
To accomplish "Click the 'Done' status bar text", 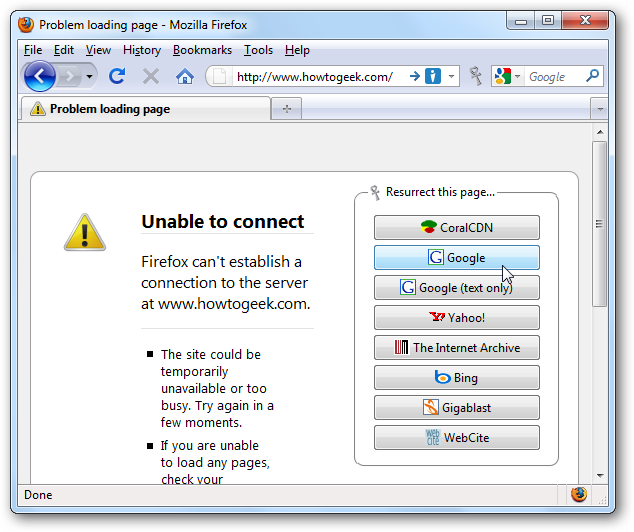I will pos(38,495).
